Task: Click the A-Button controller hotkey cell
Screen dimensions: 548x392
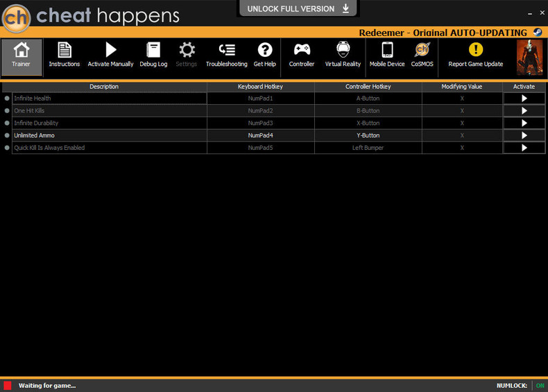Action: tap(368, 99)
